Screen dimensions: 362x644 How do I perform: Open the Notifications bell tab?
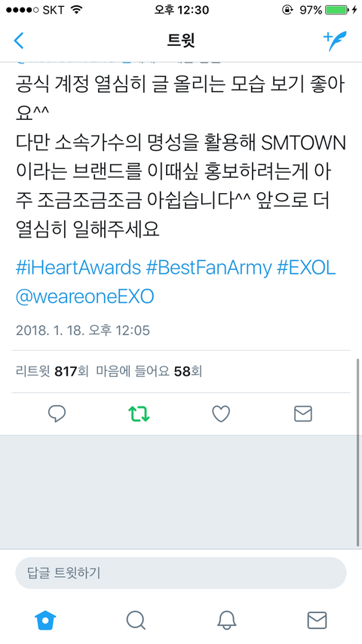point(226,620)
